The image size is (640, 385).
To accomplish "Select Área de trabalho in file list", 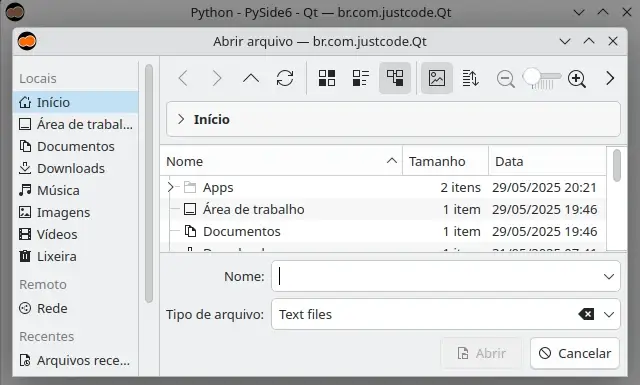I will (383, 209).
